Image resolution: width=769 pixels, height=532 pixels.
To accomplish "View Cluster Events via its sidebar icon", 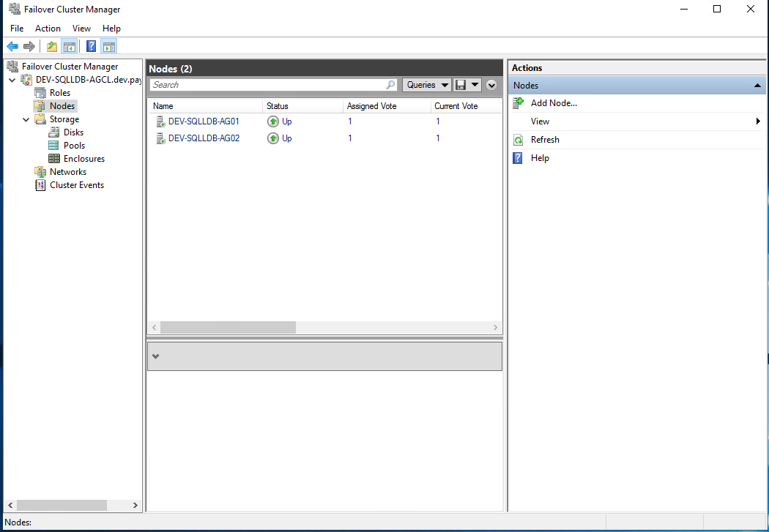I will click(x=40, y=184).
